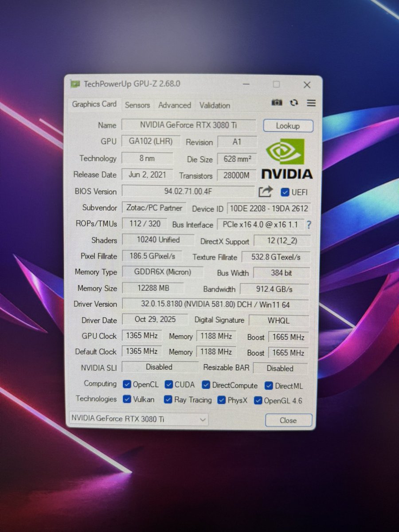
Task: Toggle the Vulkan checkbox
Action: [x=127, y=399]
